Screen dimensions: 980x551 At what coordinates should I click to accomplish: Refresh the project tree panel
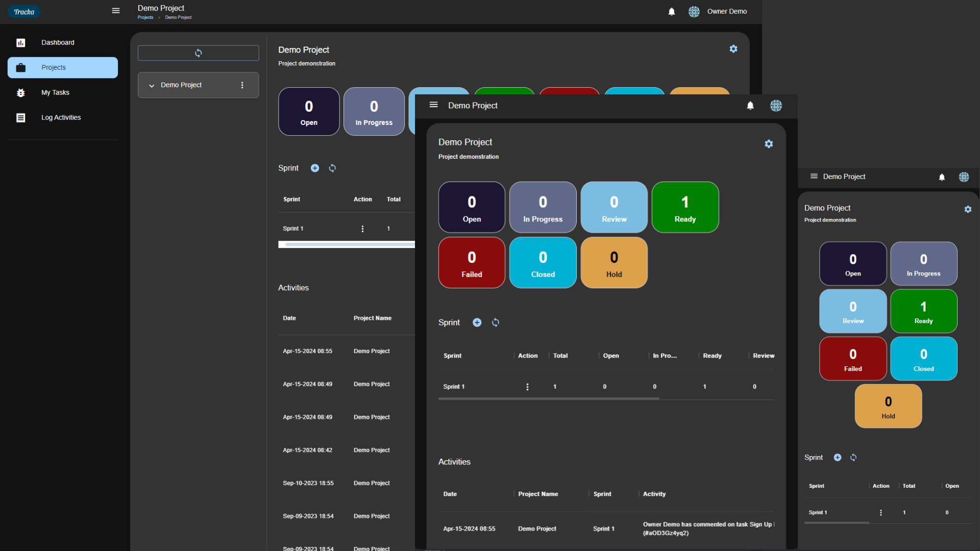pos(199,53)
